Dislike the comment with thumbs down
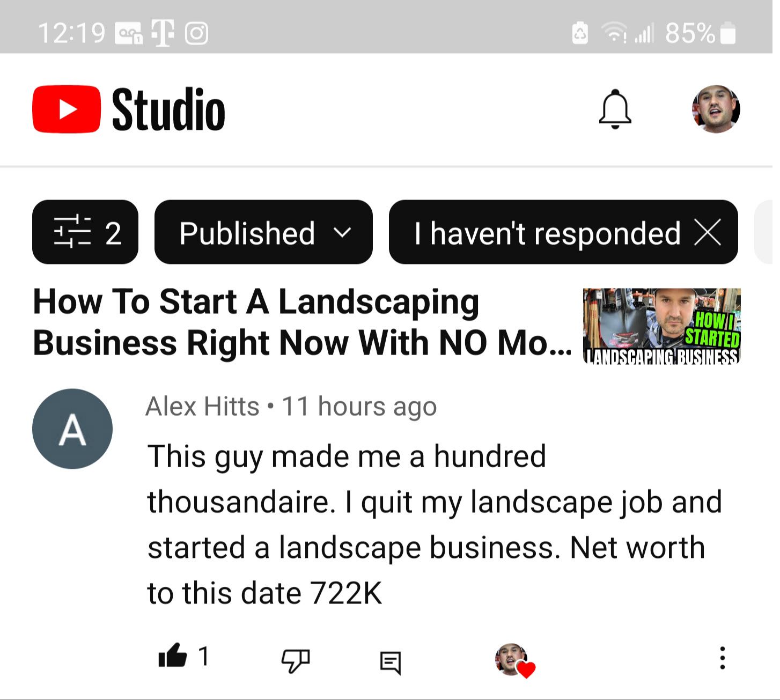780x700 pixels. (x=296, y=660)
